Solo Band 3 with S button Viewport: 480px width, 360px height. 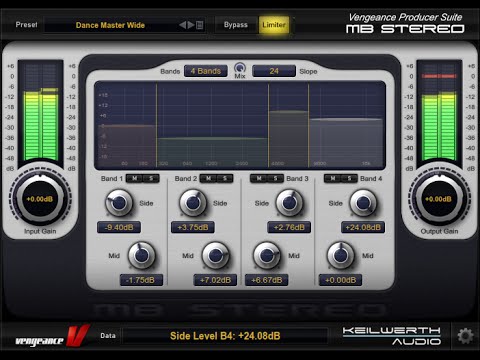click(275, 179)
